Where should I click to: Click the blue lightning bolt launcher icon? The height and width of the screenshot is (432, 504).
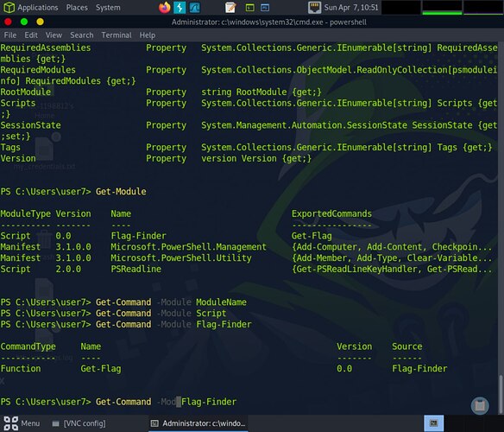[180, 8]
